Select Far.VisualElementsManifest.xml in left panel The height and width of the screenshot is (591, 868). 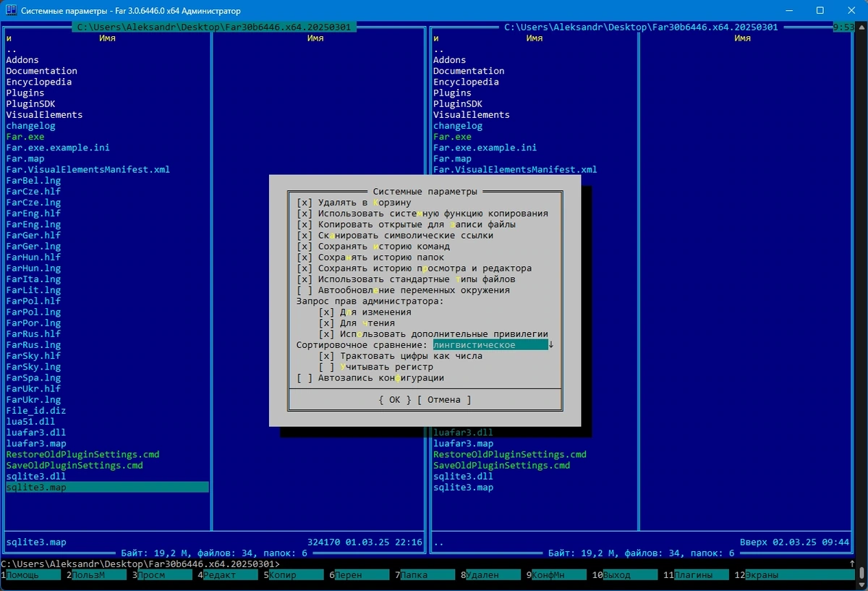click(x=88, y=169)
